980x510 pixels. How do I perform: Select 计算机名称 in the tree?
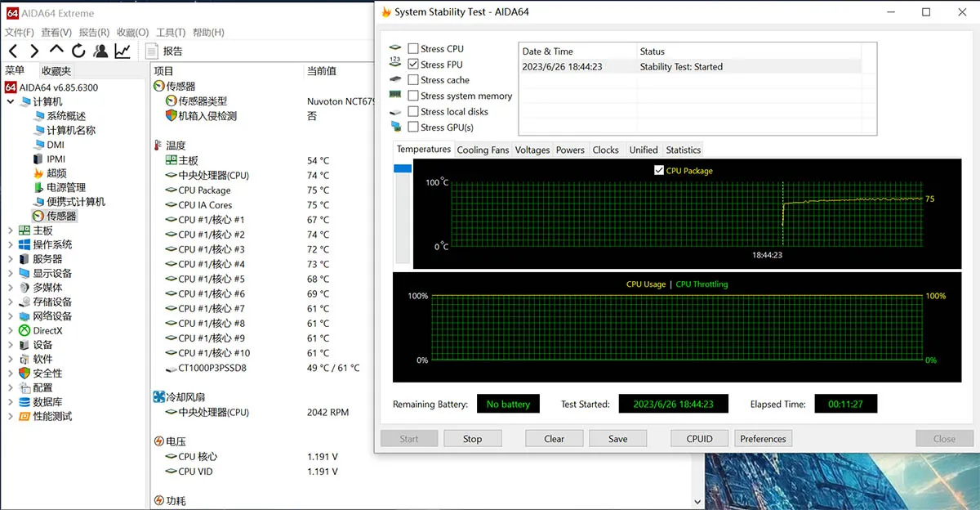click(64, 130)
